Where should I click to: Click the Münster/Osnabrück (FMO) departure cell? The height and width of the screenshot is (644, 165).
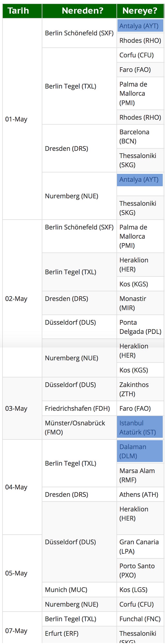[75, 428]
